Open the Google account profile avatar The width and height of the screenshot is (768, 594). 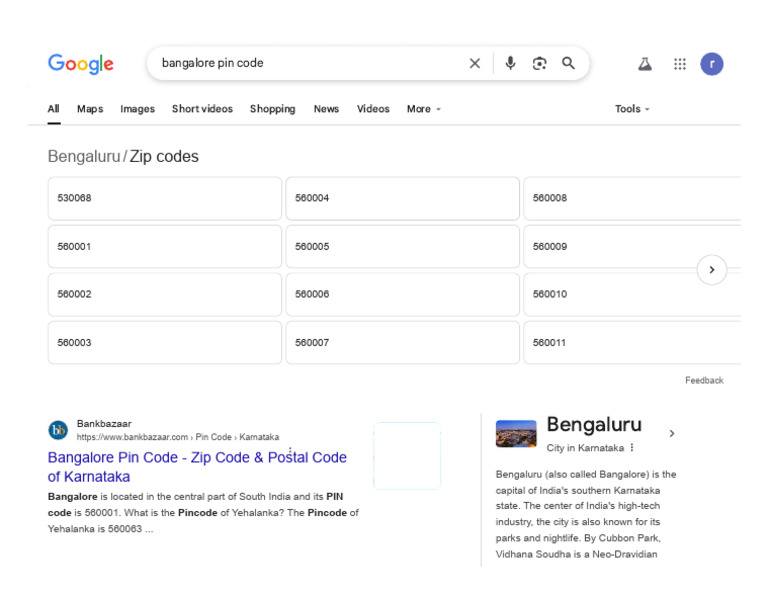pos(711,64)
